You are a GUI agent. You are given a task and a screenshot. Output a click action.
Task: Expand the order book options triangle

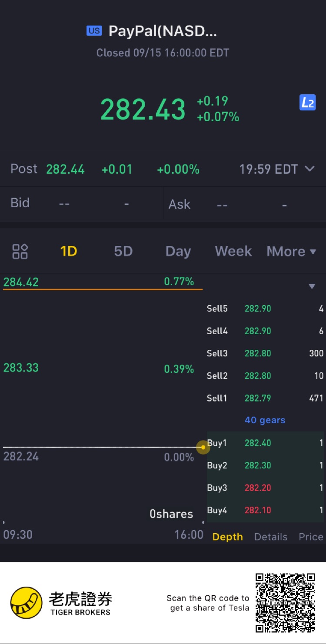click(x=312, y=286)
